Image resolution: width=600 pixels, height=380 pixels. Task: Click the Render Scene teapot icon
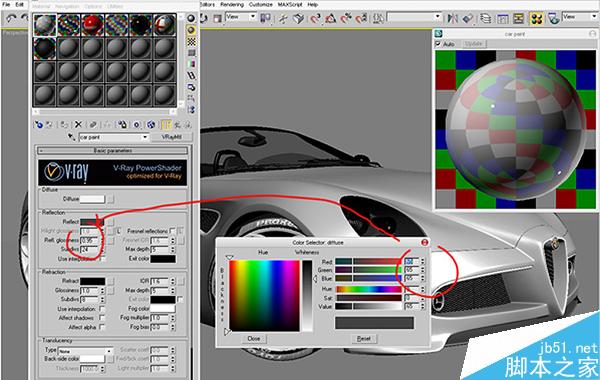click(553, 18)
